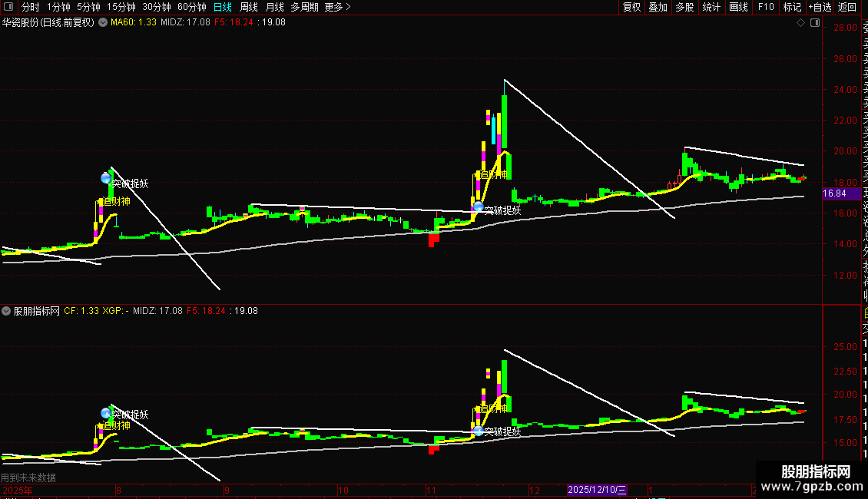Switch to 30分钟 period
Viewport: 868px width, 499px height.
(x=157, y=7)
